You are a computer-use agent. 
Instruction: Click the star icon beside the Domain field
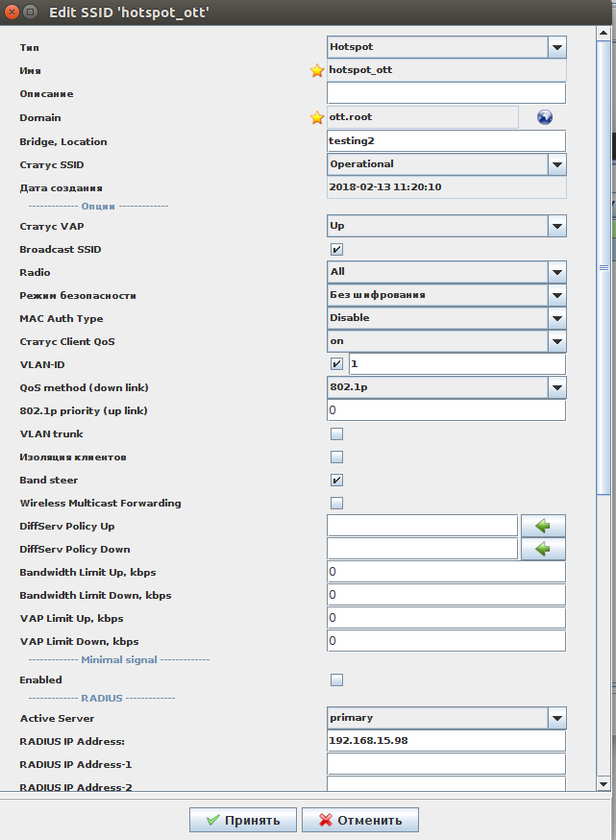point(317,117)
